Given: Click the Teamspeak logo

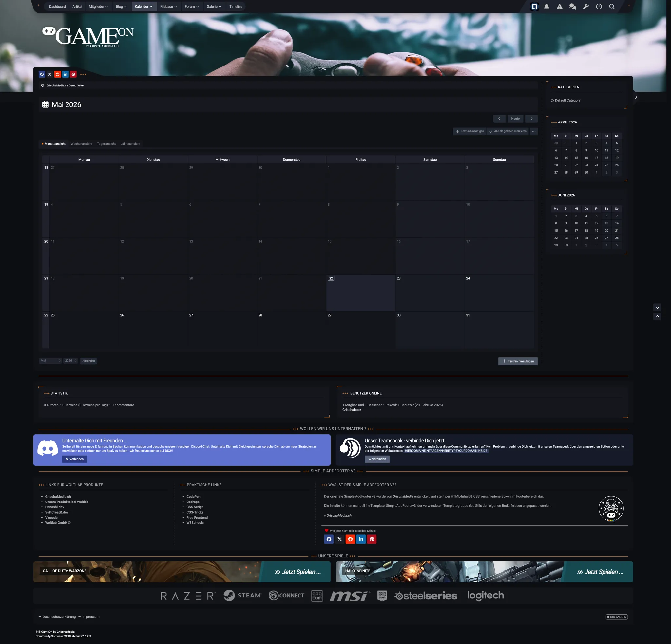Looking at the screenshot, I should [350, 448].
